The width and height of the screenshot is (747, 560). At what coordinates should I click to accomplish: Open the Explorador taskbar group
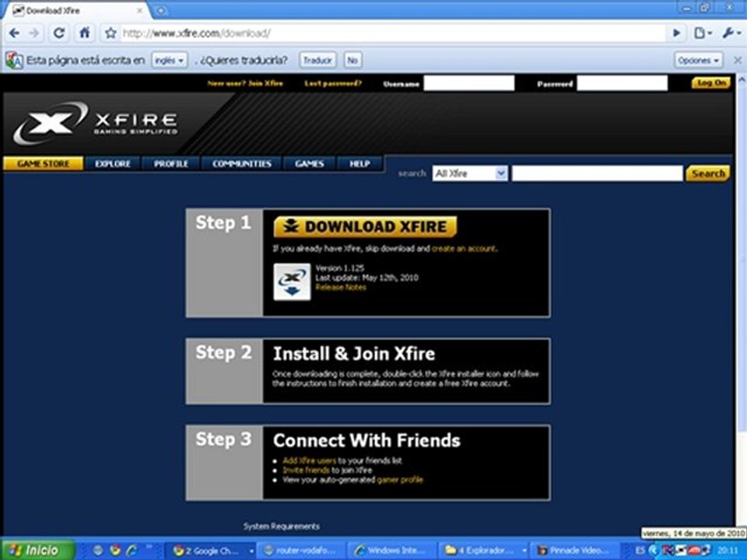pos(484,551)
